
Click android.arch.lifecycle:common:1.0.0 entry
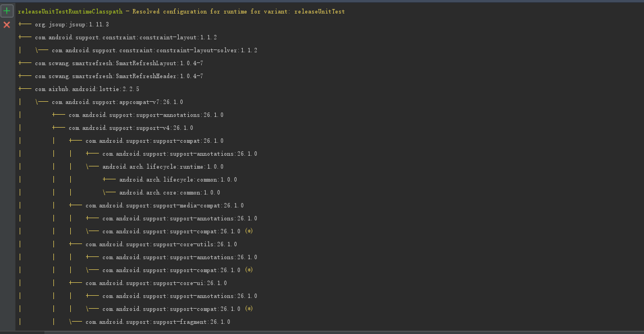pyautogui.click(x=178, y=179)
